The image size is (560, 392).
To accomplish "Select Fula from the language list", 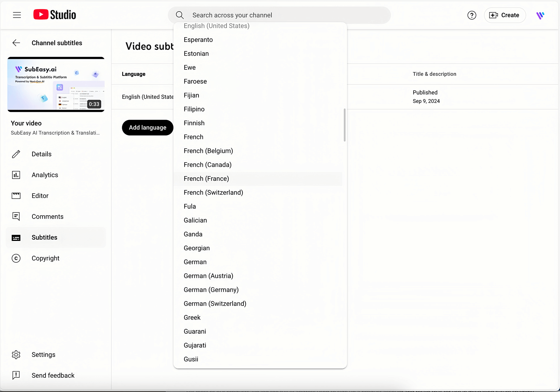I will [x=258, y=207].
